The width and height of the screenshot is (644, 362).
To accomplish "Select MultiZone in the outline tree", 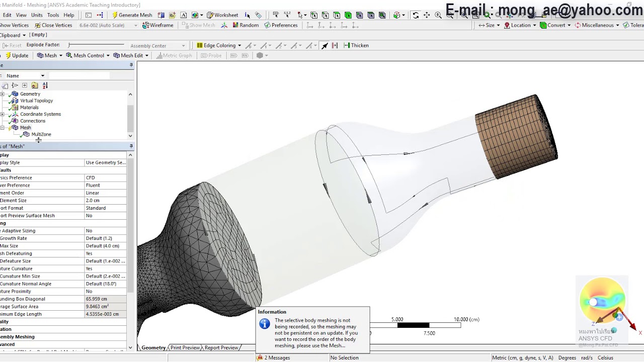I will (x=41, y=134).
